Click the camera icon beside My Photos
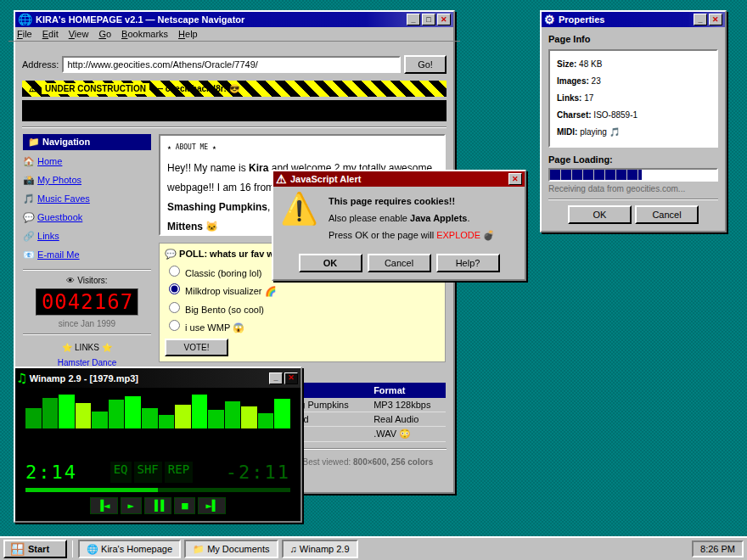The image size is (747, 560). (x=29, y=180)
